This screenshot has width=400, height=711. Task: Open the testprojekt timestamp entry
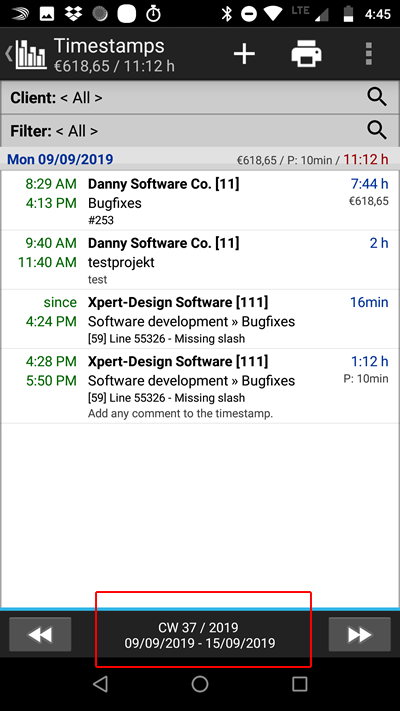pos(200,260)
